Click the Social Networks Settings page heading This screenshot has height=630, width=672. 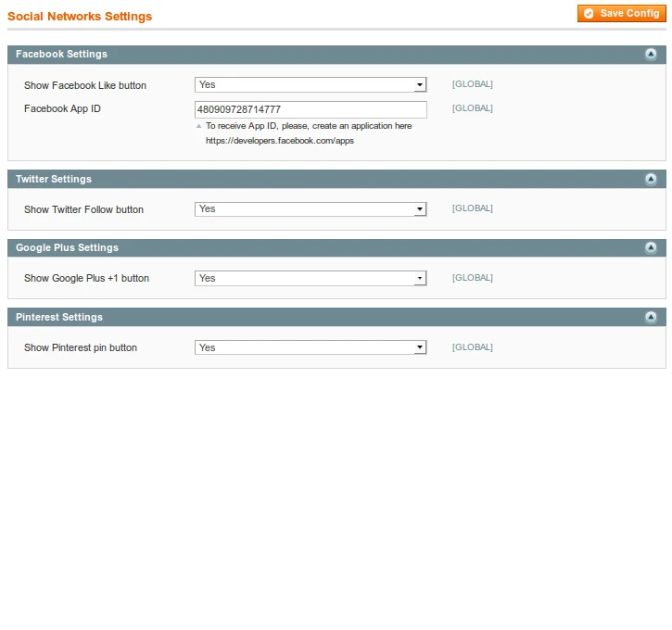pos(80,17)
